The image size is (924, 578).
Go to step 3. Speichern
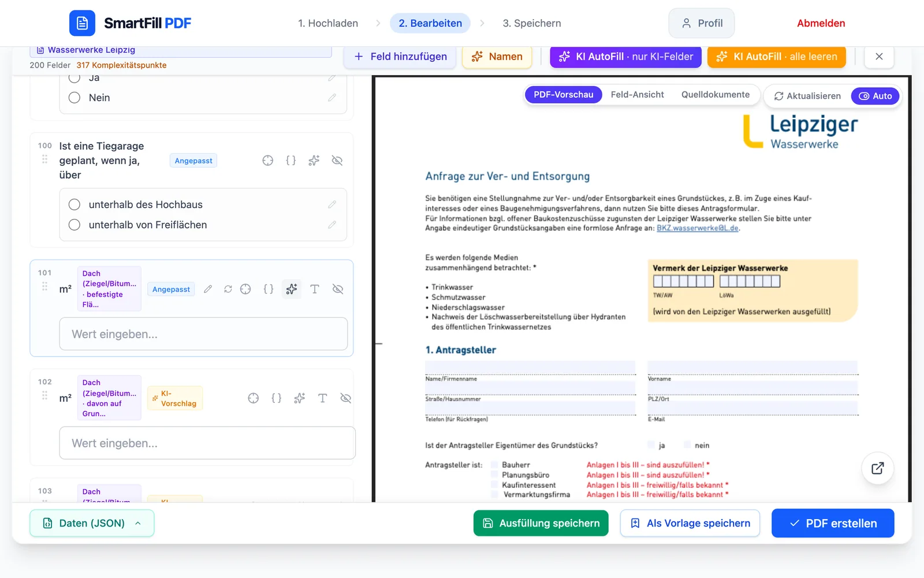(532, 23)
